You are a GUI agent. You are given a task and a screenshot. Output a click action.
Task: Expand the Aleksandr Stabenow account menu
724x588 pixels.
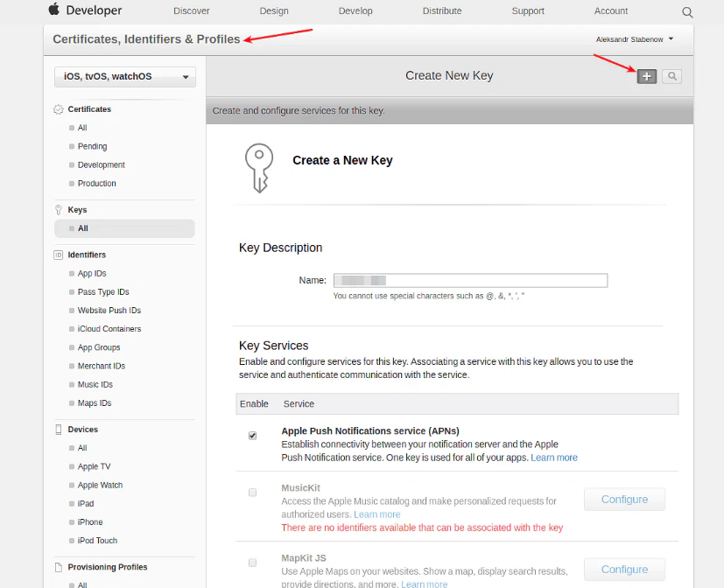pos(634,39)
